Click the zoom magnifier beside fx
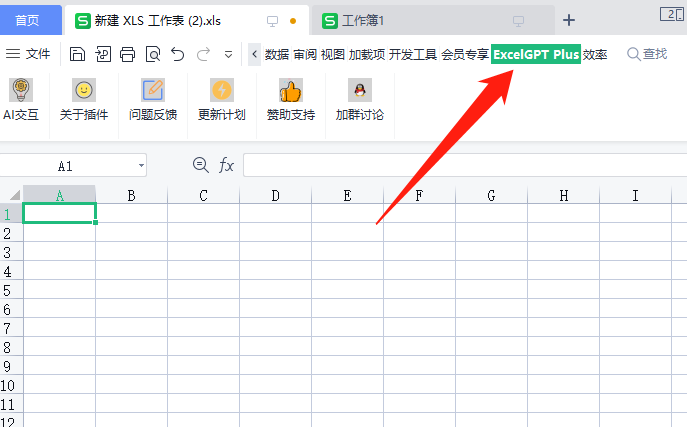Viewport: 687px width, 427px height. click(200, 165)
